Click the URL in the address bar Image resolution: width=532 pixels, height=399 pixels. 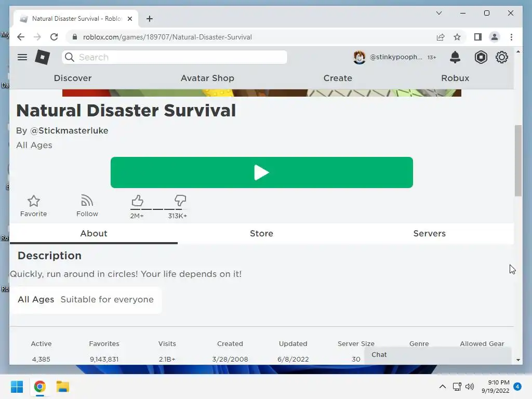[167, 37]
